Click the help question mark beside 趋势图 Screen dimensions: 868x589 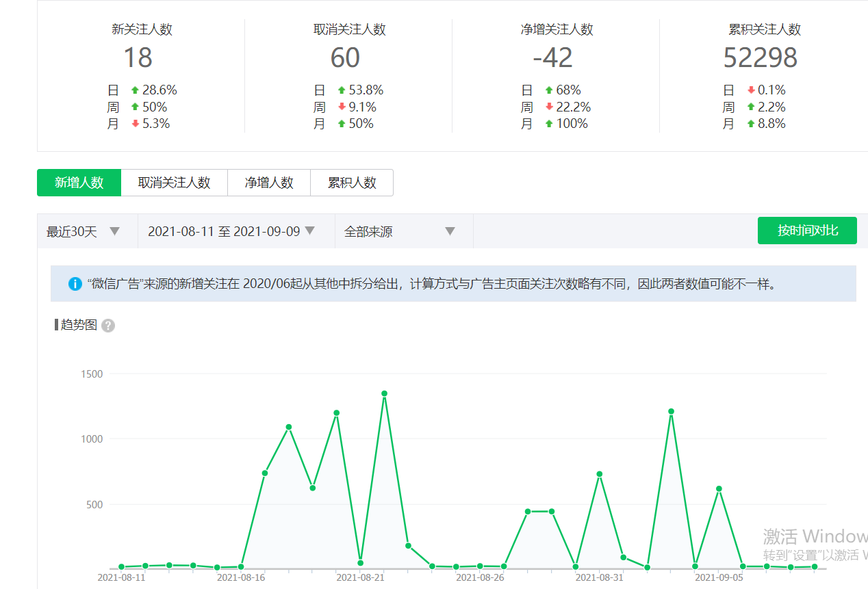pyautogui.click(x=108, y=326)
